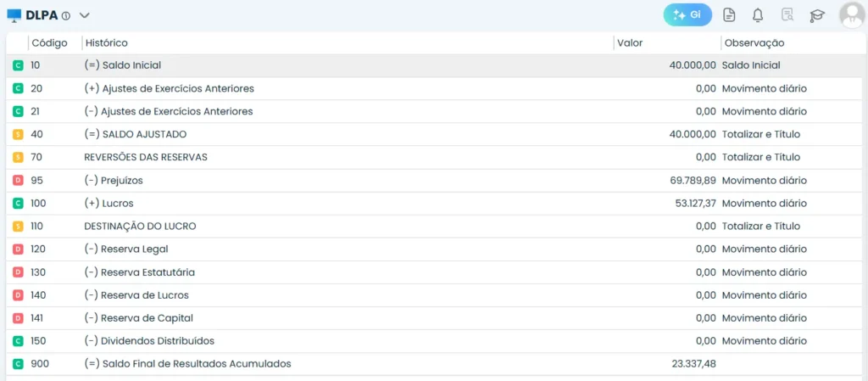Open the Gi AI assistant button
The width and height of the screenshot is (868, 381).
click(687, 15)
